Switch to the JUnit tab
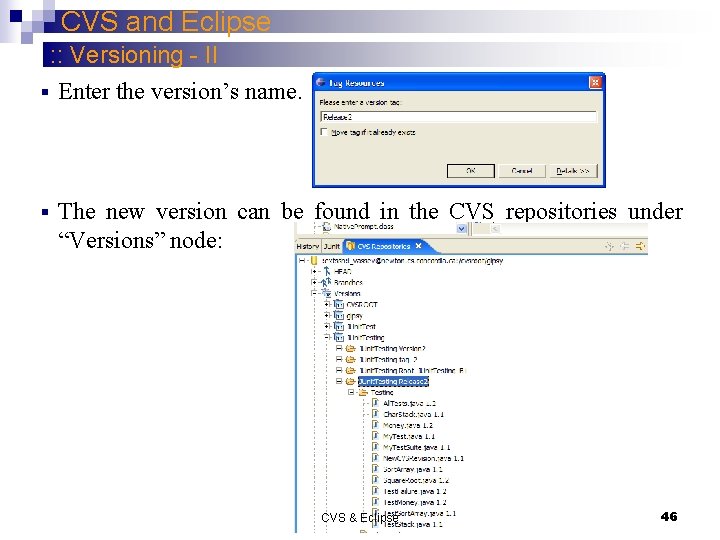 click(x=332, y=247)
